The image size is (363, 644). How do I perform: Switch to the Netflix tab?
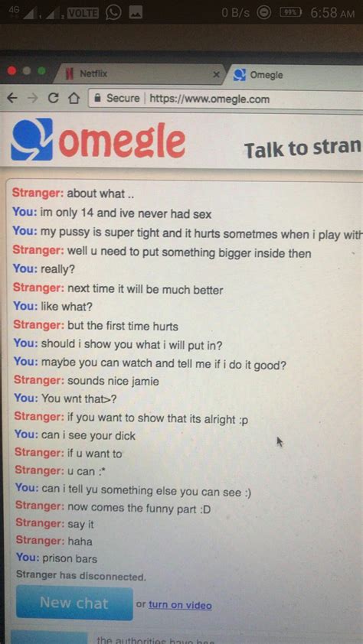pos(93,74)
